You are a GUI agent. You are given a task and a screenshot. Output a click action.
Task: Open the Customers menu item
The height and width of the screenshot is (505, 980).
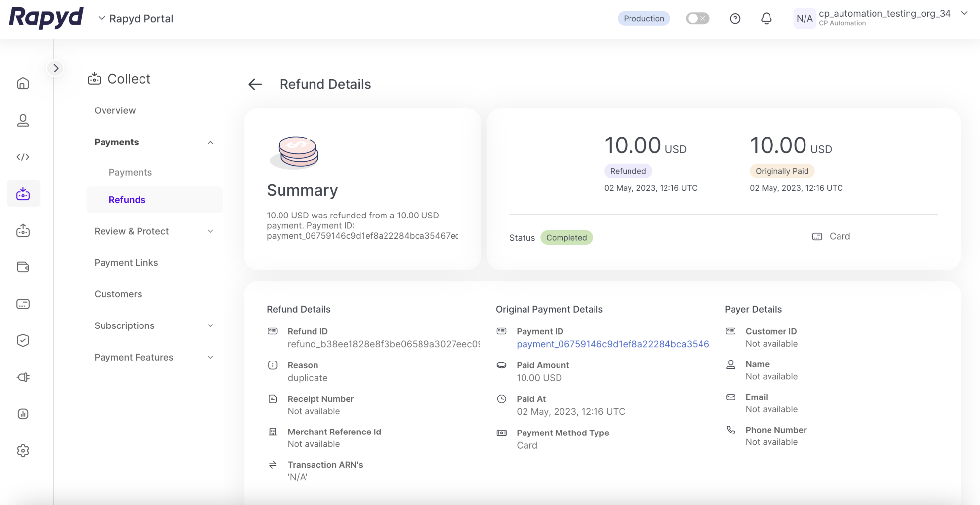(x=118, y=294)
